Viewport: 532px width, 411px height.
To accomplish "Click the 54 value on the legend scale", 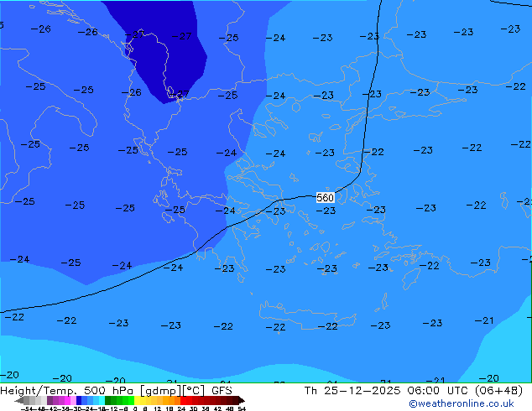I will [242, 408].
